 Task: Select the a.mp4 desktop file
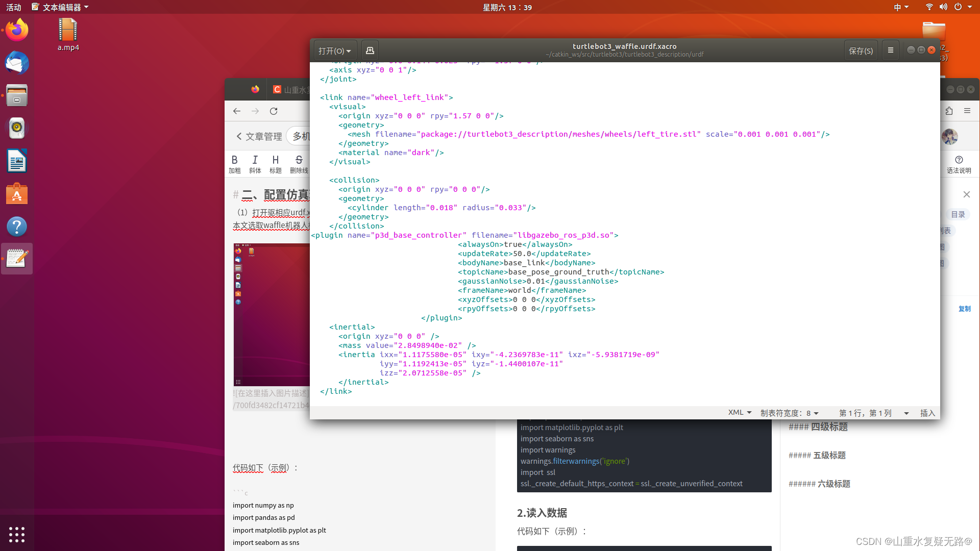point(68,35)
